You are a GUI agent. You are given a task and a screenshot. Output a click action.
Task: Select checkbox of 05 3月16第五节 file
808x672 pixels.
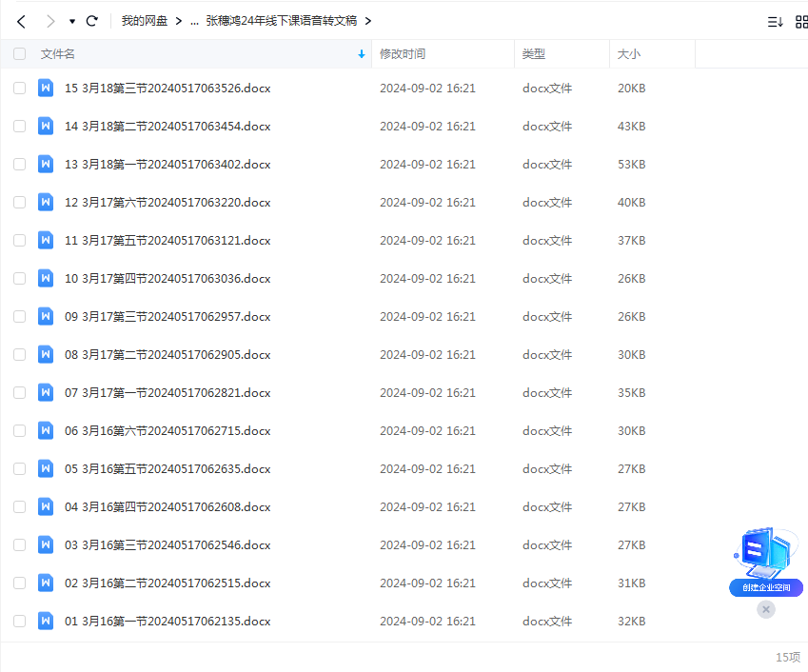coord(20,469)
